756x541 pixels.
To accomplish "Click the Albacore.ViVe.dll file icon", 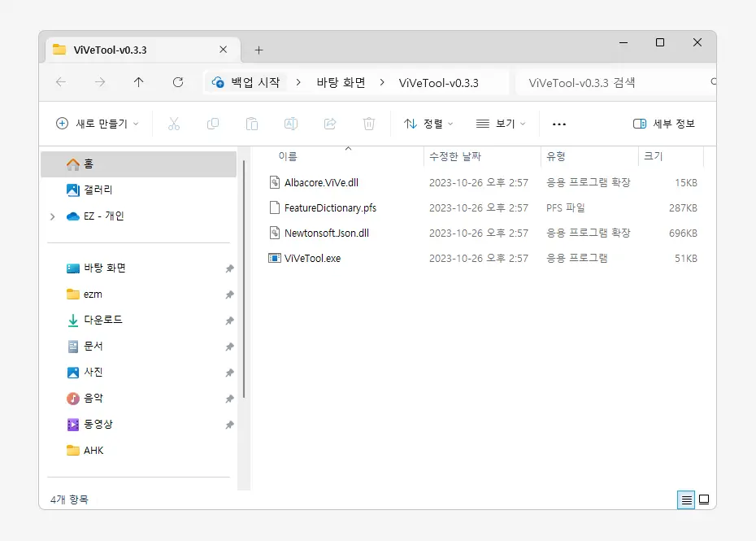I will [x=274, y=182].
